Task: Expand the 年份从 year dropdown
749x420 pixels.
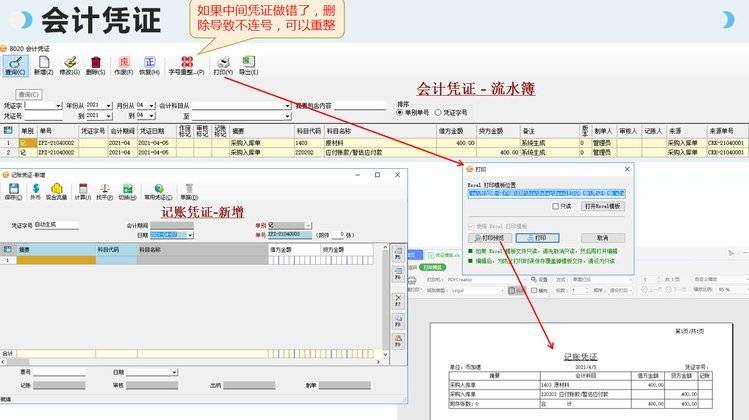Action: (x=109, y=104)
